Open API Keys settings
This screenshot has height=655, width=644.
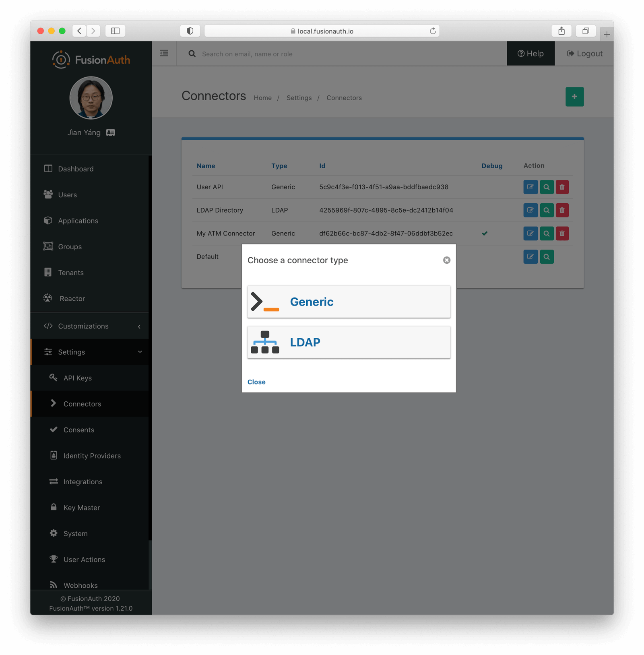[x=90, y=378]
